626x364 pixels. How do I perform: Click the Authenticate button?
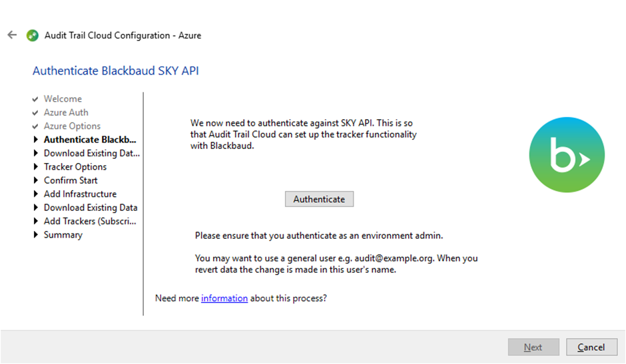pyautogui.click(x=319, y=199)
